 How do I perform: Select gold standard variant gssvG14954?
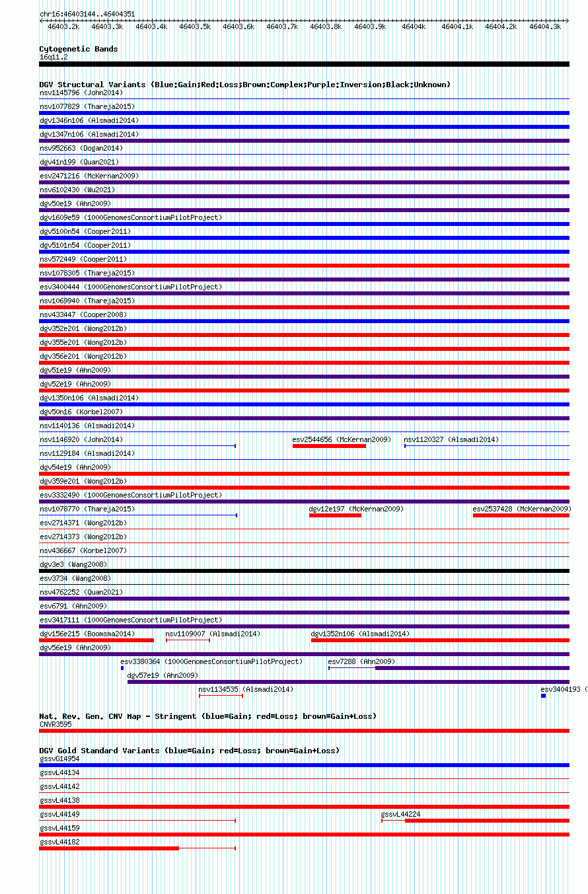coord(304,765)
